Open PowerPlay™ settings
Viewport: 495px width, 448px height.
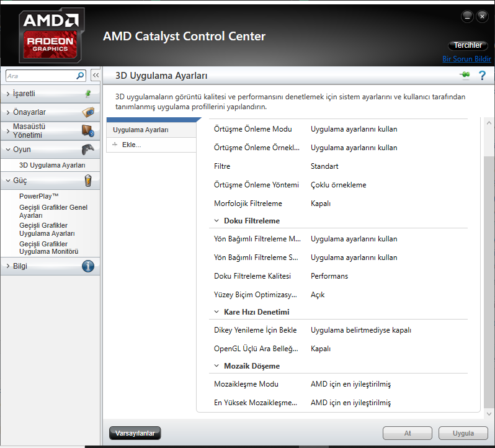point(39,196)
